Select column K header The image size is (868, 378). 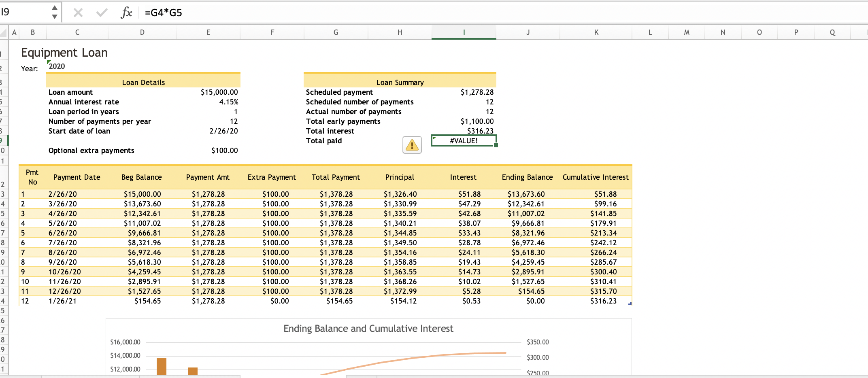(x=596, y=32)
